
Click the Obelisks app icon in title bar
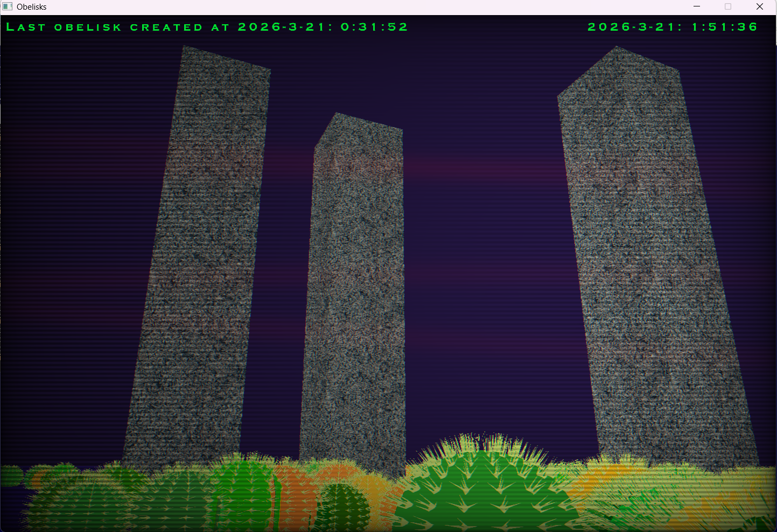point(8,7)
